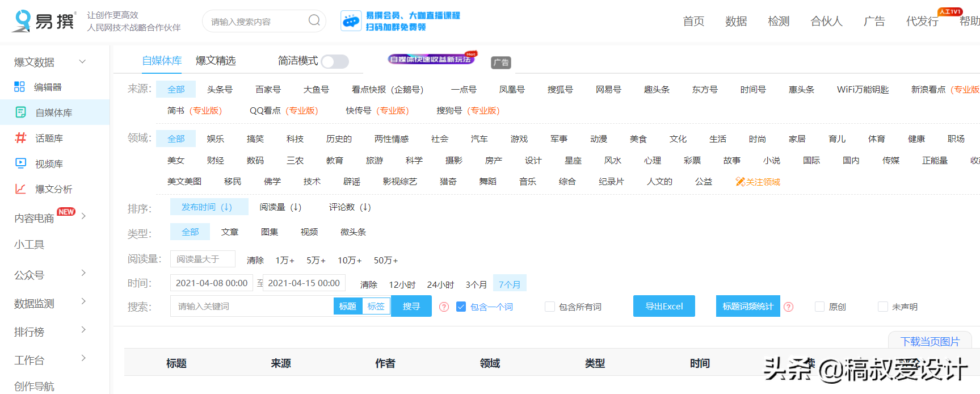Open the 视频库 play icon
This screenshot has height=394, width=980.
(x=21, y=164)
